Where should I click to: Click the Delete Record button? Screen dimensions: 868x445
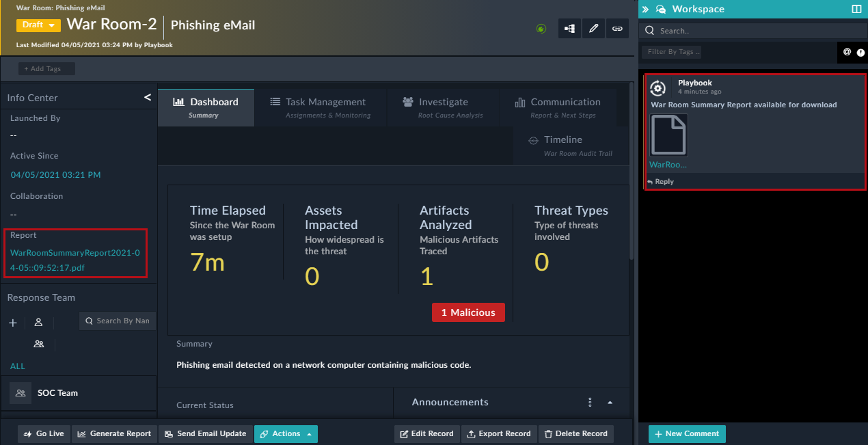click(x=575, y=433)
